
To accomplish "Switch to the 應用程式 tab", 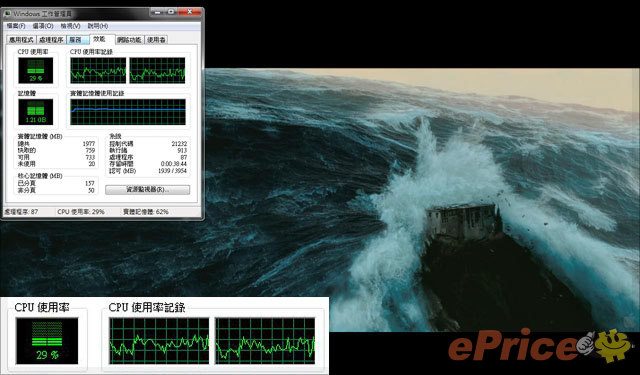I will click(x=21, y=40).
